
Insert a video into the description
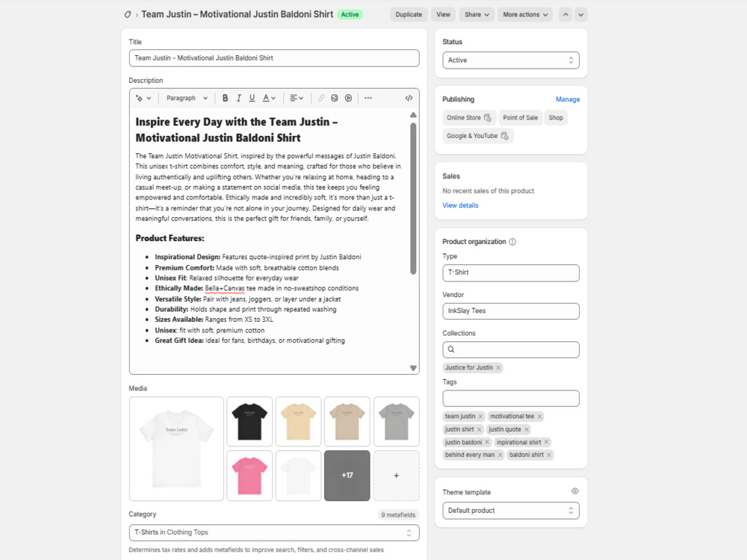pyautogui.click(x=348, y=98)
